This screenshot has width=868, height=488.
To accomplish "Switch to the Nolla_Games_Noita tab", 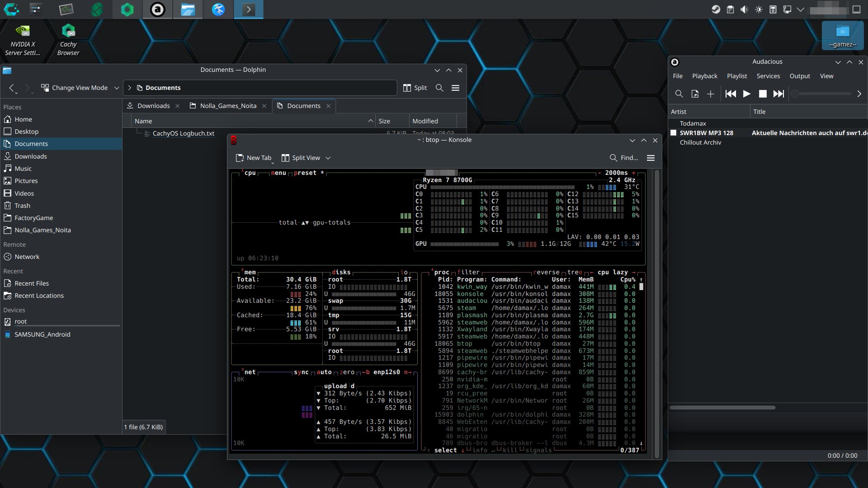I will coord(228,106).
